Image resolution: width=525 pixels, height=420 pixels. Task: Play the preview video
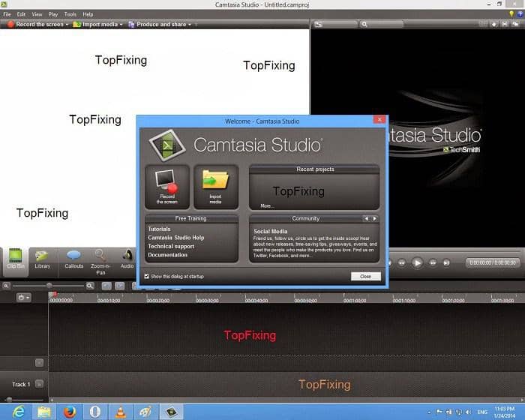pyautogui.click(x=417, y=263)
